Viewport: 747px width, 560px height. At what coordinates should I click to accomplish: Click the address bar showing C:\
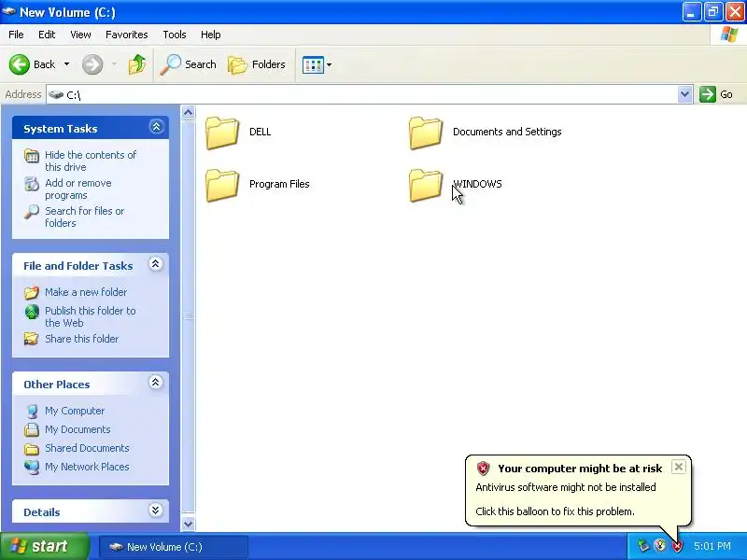click(362, 95)
